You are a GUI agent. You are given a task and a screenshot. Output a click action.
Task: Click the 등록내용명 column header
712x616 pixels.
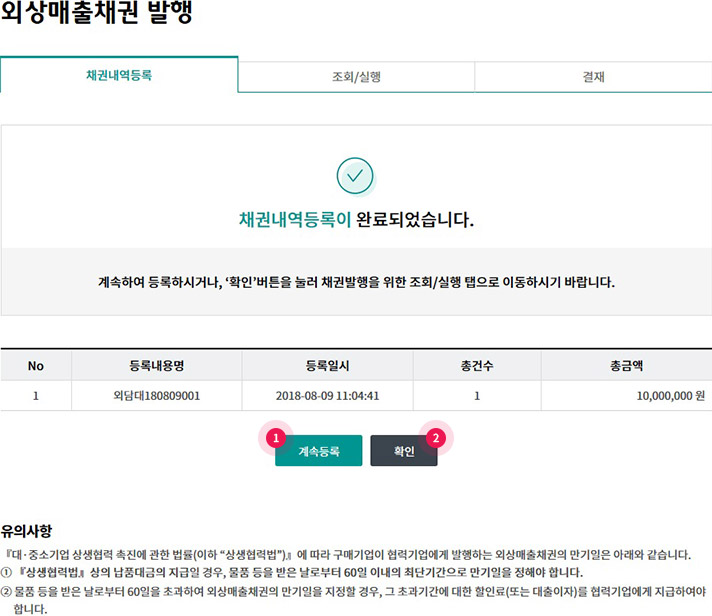tap(157, 366)
